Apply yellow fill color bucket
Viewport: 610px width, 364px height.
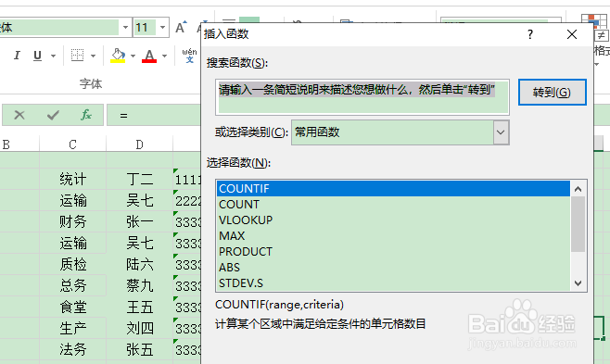click(x=118, y=56)
